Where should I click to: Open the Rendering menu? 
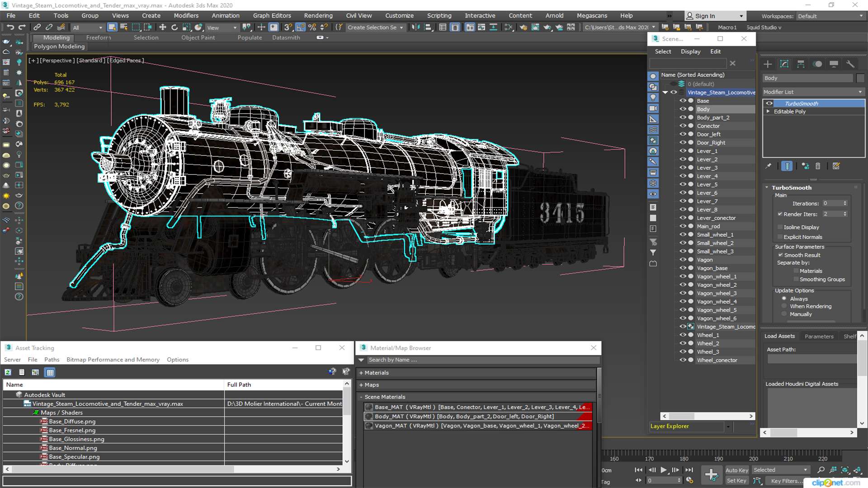(x=318, y=16)
